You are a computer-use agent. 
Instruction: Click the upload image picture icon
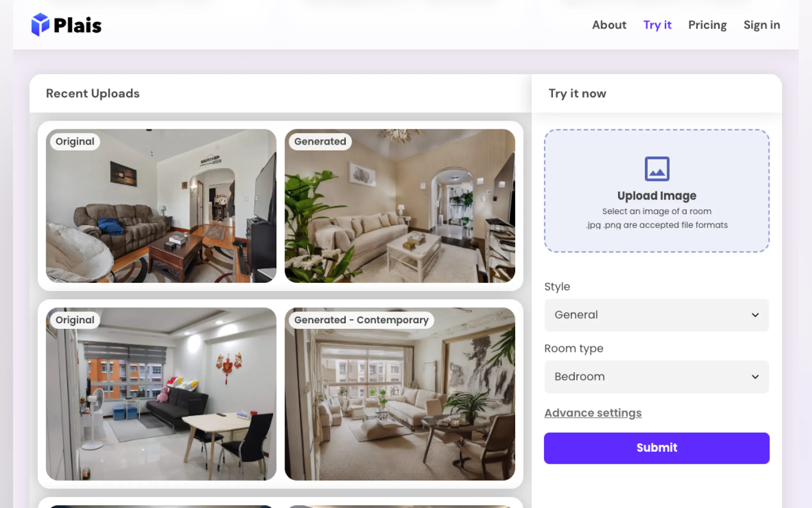coord(657,169)
